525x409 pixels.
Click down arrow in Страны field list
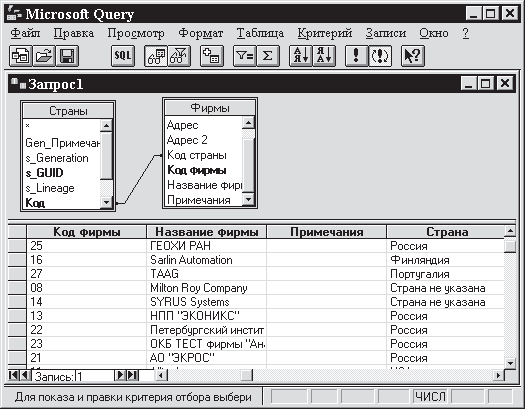pos(106,202)
